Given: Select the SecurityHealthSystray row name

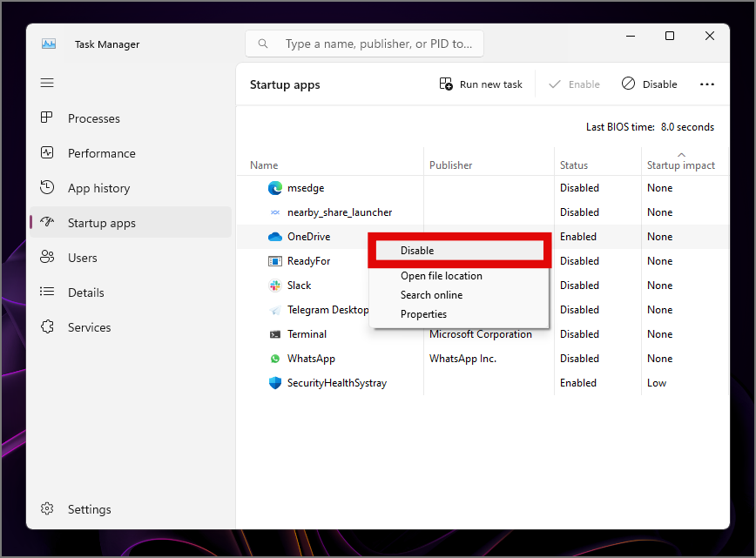Looking at the screenshot, I should click(337, 383).
